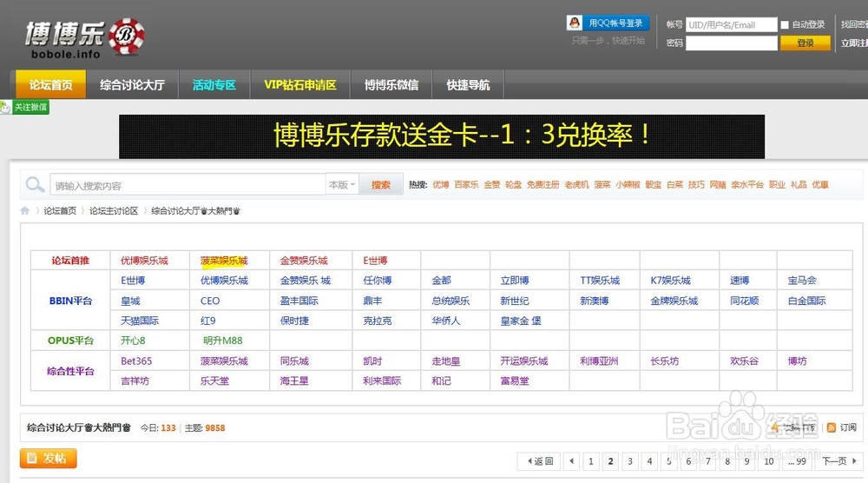Click the 白金国际 table link

tap(806, 301)
